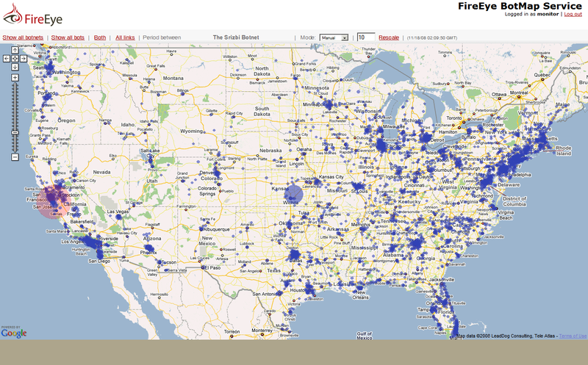This screenshot has height=365, width=588.
Task: Click the GMT timestamp text
Action: [x=432, y=38]
